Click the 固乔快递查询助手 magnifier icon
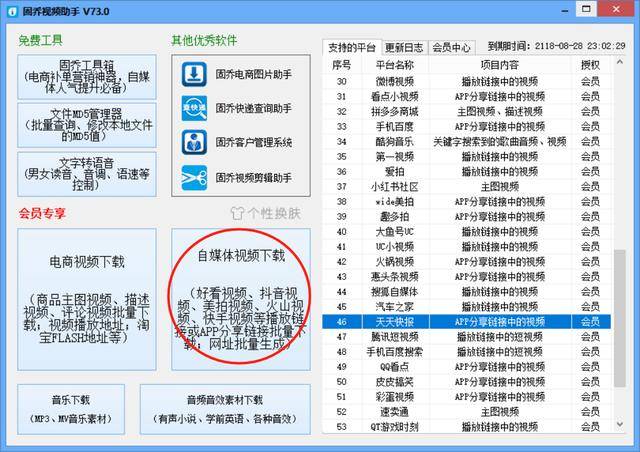640x452 pixels. coord(194,108)
